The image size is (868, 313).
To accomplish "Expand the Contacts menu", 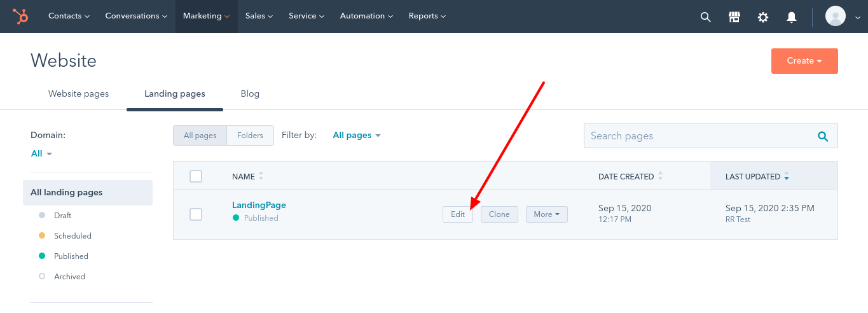I will (x=69, y=16).
